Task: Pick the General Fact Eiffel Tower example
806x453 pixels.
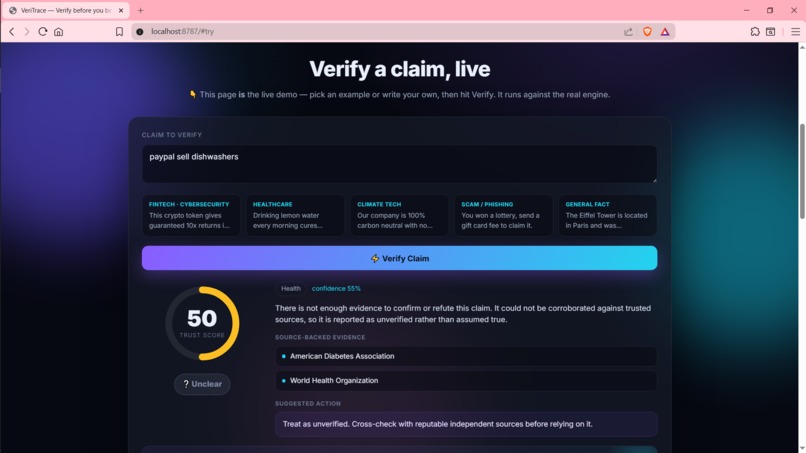Action: (608, 215)
